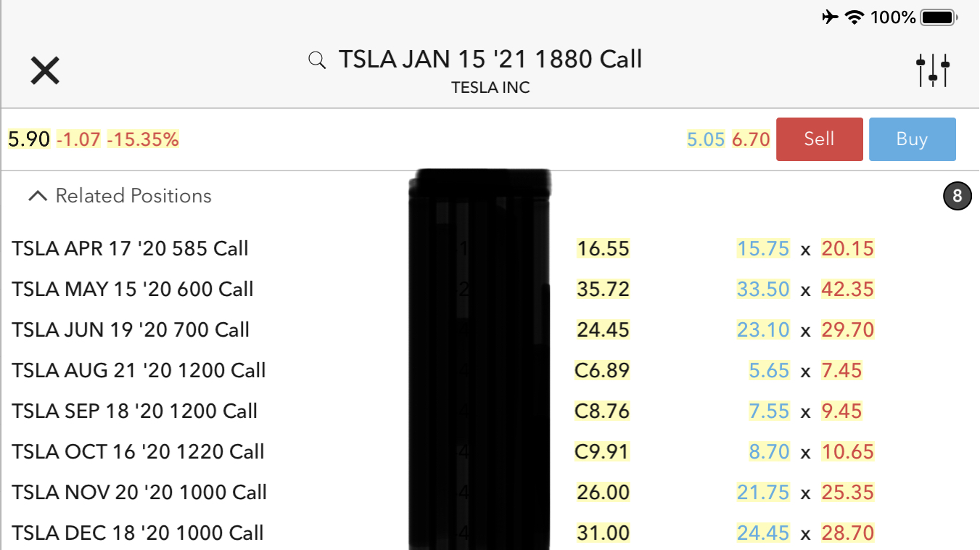Select TSLA APR 17 '20 585 Call
The height and width of the screenshot is (550, 980).
coord(130,249)
